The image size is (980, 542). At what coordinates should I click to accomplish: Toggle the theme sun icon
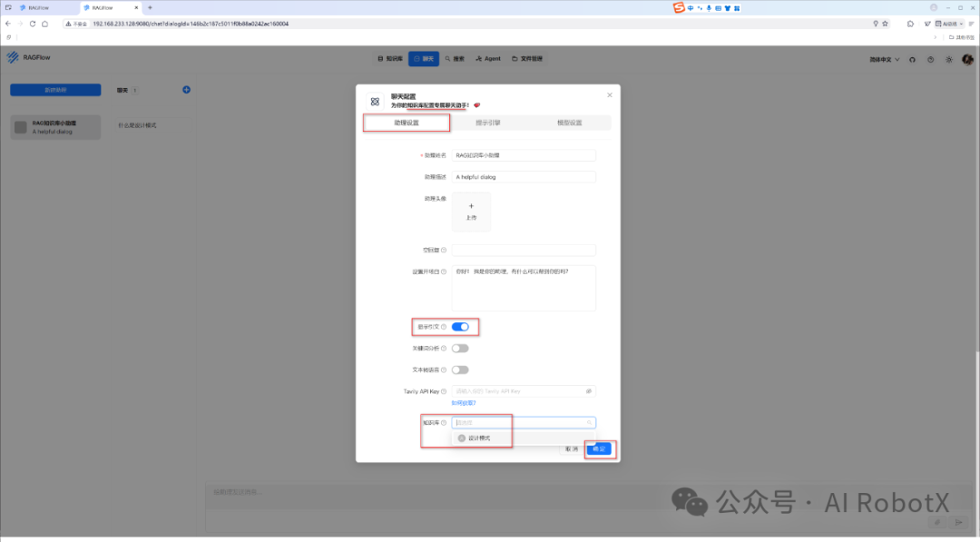tap(949, 59)
